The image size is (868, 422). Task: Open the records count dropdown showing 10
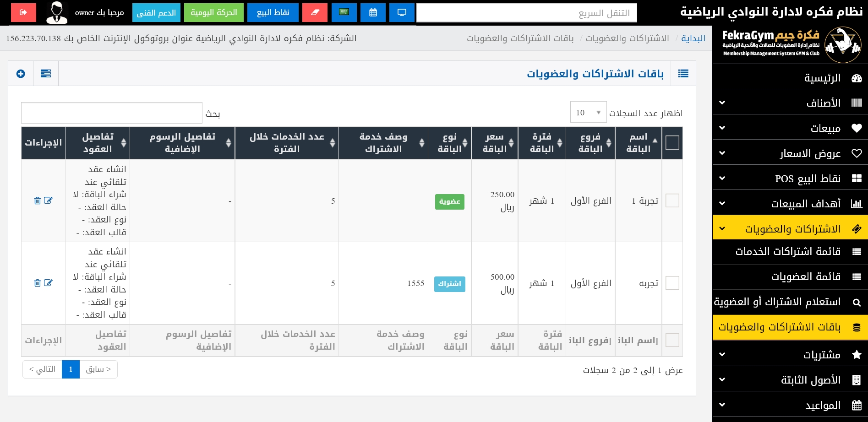[x=588, y=113]
